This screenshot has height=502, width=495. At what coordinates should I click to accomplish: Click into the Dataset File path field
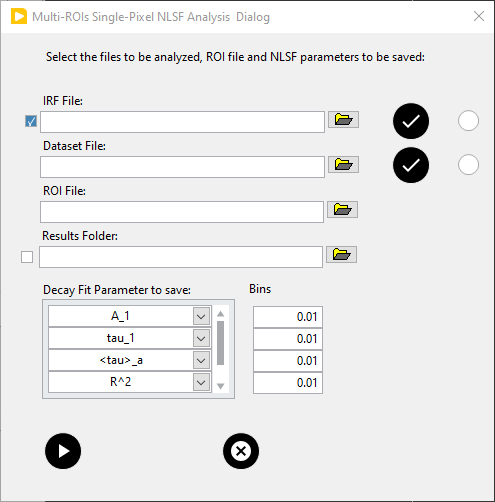tap(183, 167)
